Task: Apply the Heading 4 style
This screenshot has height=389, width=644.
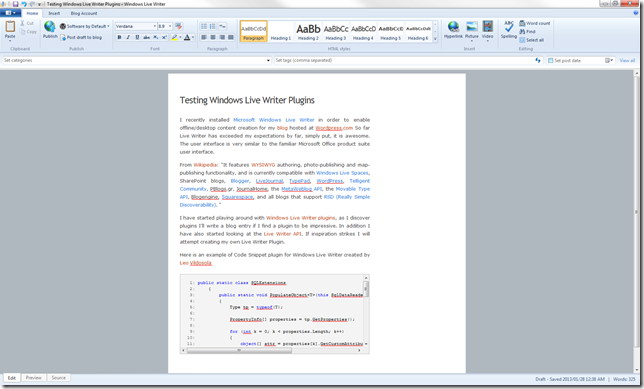Action: pos(363,31)
